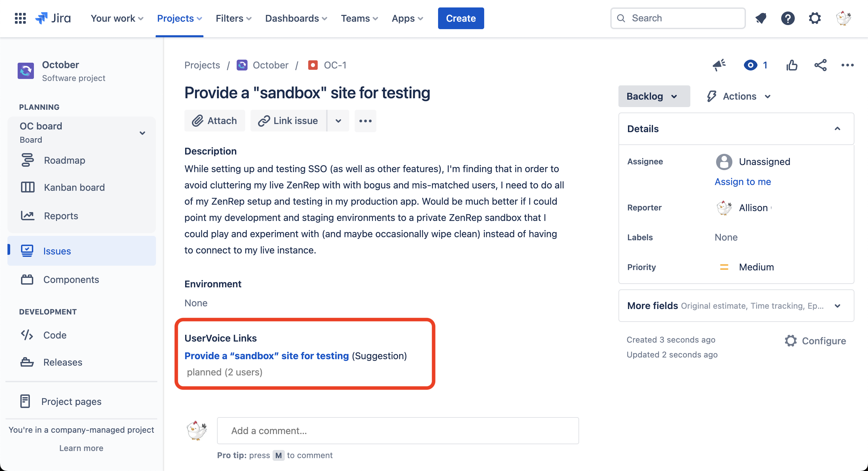Click October in the breadcrumb
Viewport: 868px width, 471px height.
[271, 65]
